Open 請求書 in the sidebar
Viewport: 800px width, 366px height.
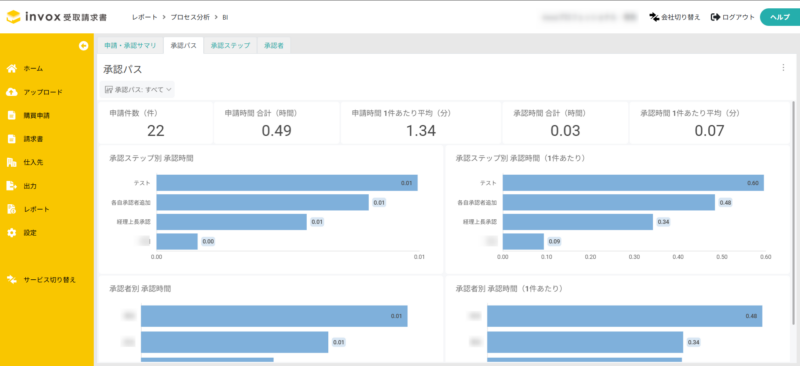tap(33, 139)
